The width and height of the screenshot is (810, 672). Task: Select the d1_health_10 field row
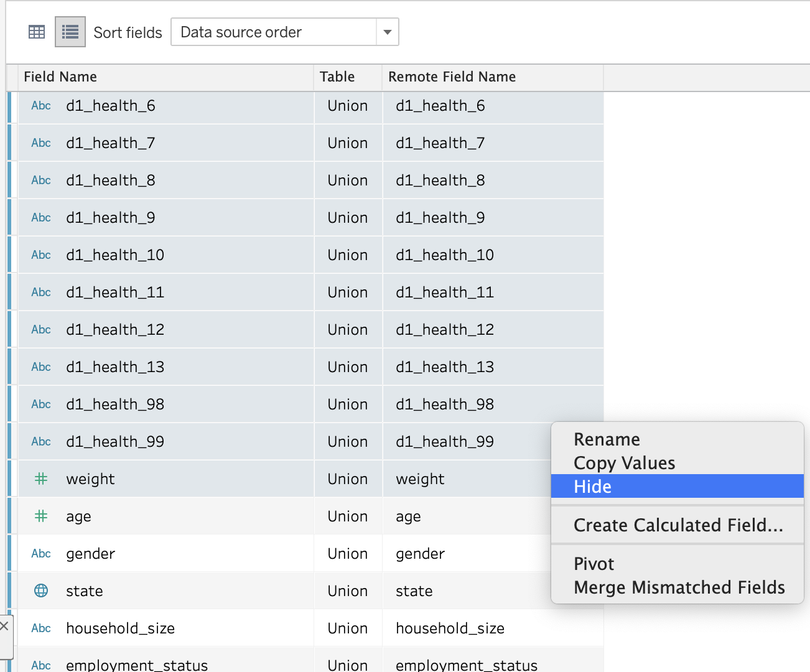pyautogui.click(x=115, y=254)
